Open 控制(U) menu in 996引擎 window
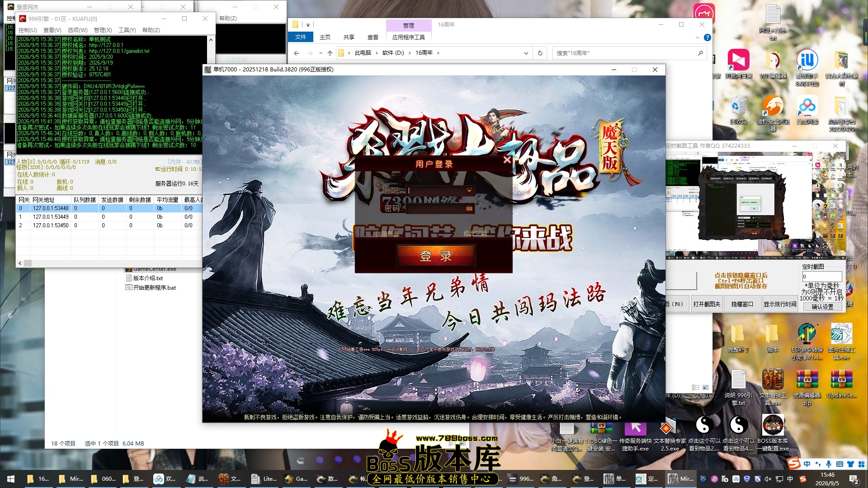 (28, 30)
